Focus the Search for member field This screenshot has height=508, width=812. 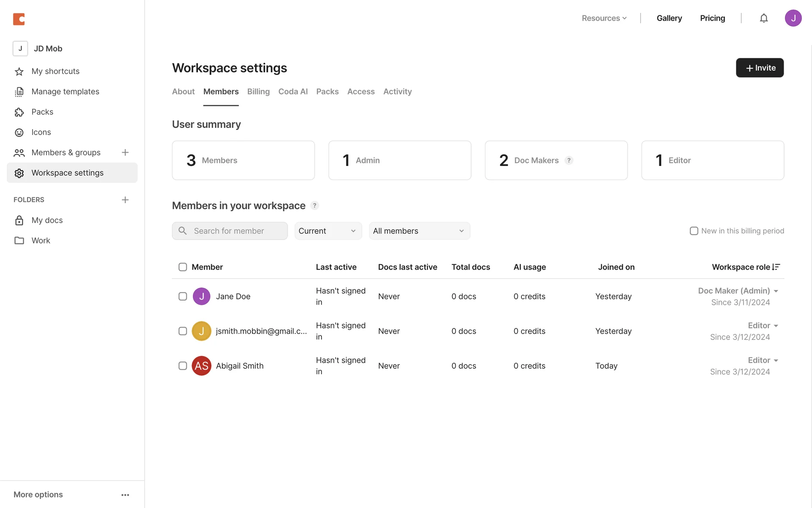pos(235,231)
